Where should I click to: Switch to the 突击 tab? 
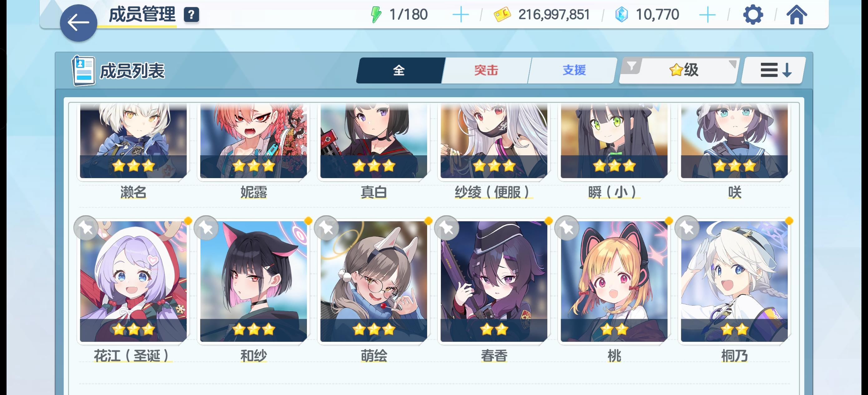pos(486,70)
